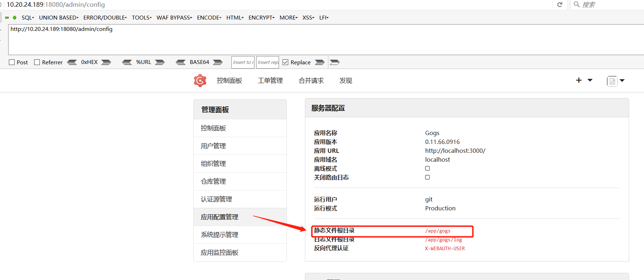Select 应用监控面板 in the admin sidebar
Viewport: 644px width, 280px height.
tap(240, 253)
